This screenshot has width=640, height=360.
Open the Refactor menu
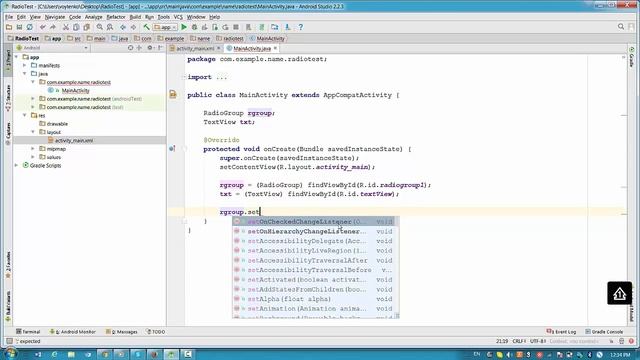[116, 17]
